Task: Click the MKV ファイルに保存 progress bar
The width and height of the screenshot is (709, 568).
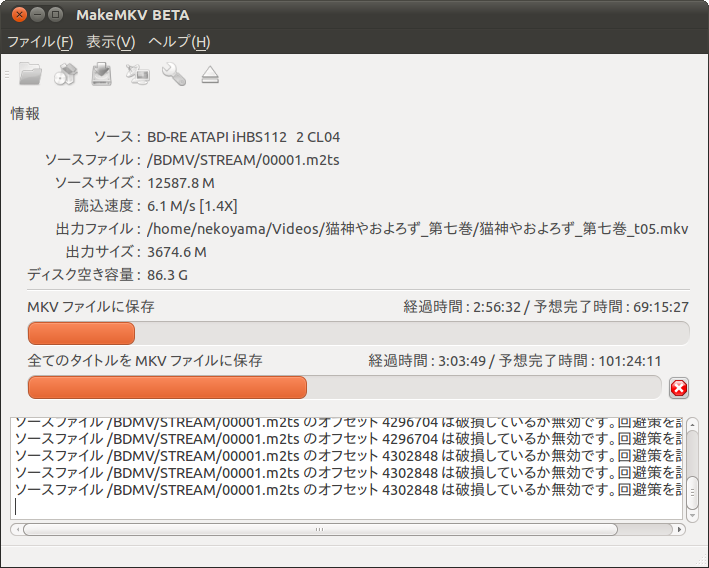Action: coord(359,333)
